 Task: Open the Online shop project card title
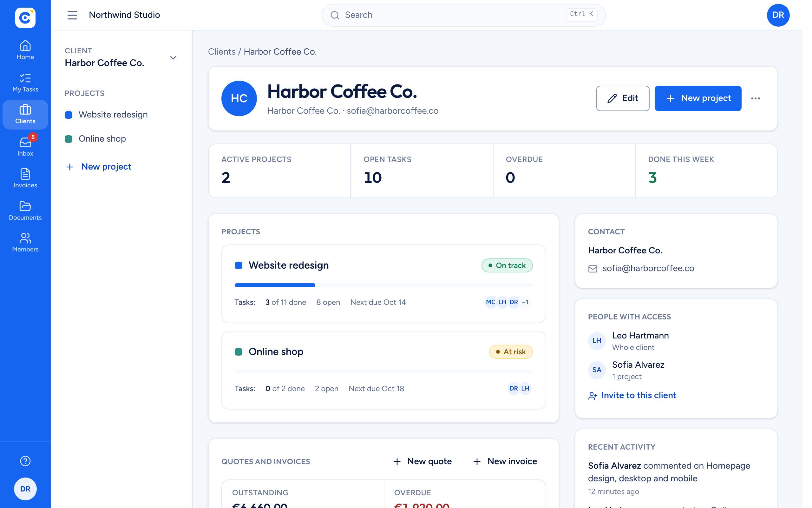coord(276,352)
